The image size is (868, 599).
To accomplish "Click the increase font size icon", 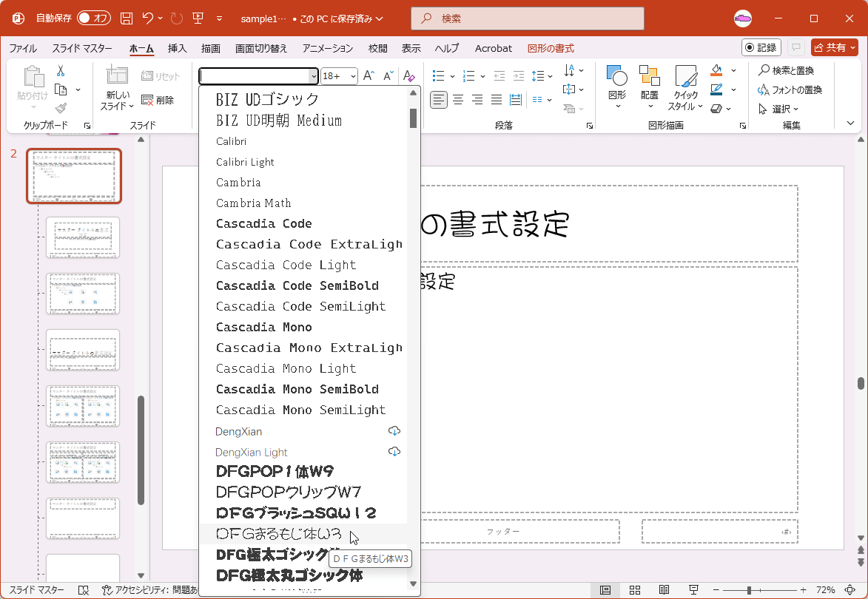I will click(x=369, y=76).
